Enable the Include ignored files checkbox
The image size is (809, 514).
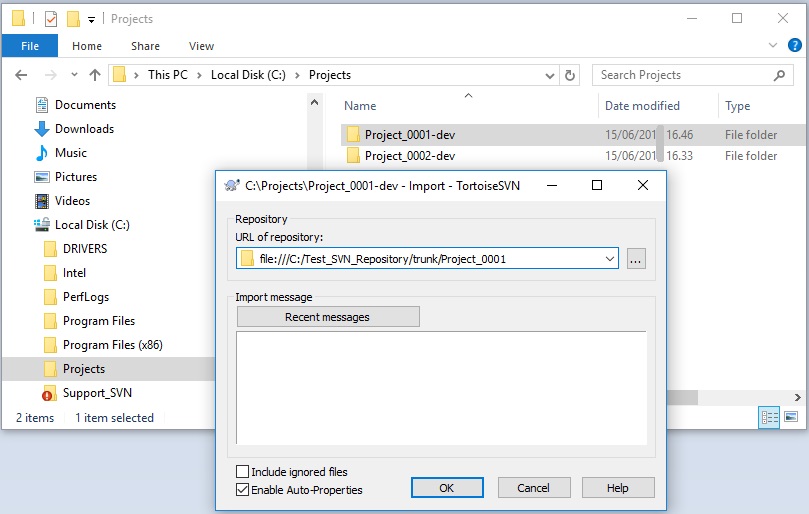click(x=242, y=471)
